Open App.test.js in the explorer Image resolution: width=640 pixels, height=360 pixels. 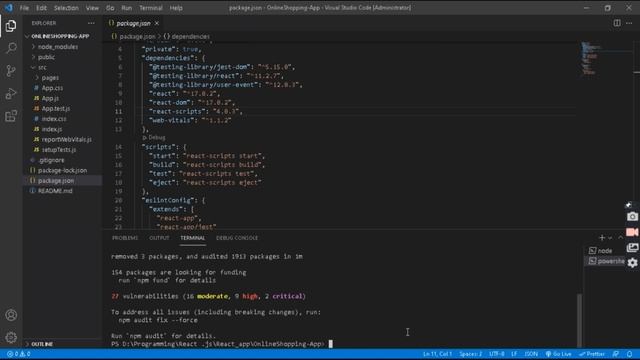click(x=56, y=109)
